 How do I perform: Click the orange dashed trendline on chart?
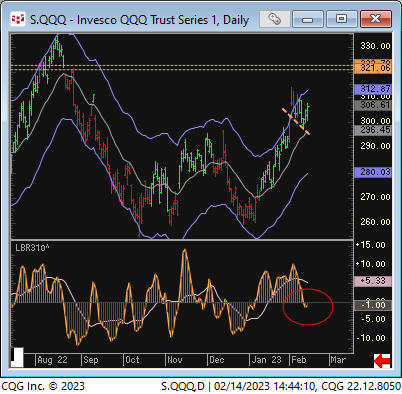[x=296, y=121]
